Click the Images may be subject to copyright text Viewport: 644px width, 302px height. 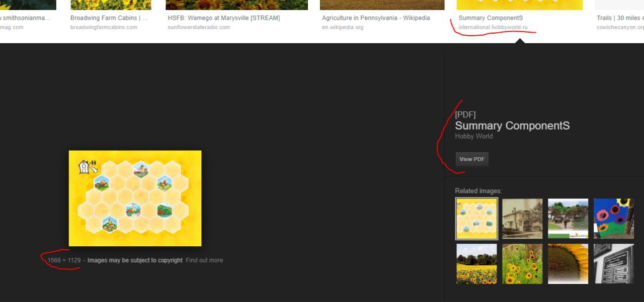(x=135, y=260)
